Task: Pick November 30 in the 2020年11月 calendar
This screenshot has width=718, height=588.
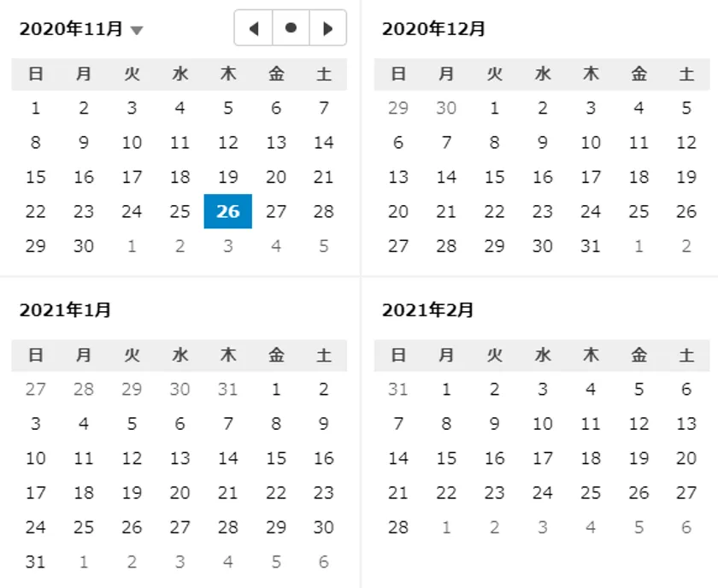Action: [x=84, y=246]
